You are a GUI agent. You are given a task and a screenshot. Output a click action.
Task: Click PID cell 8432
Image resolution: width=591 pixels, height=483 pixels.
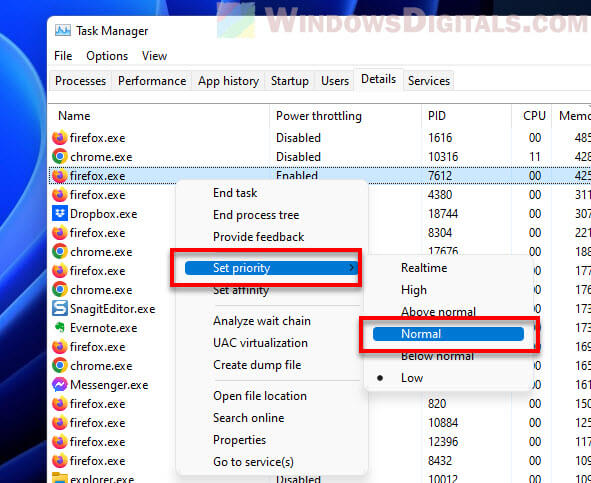(439, 460)
